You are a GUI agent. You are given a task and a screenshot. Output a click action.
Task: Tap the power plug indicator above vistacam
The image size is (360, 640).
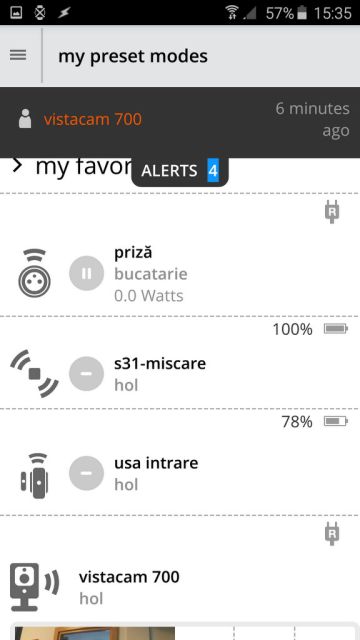(x=332, y=535)
